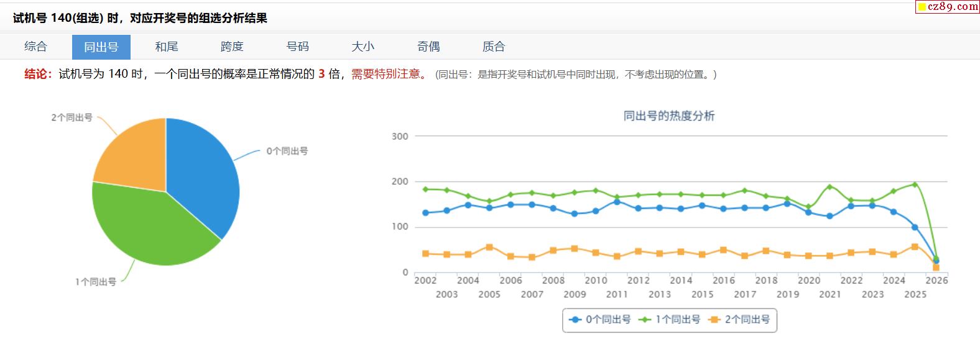Click the blue data point at 2025

[x=915, y=227]
